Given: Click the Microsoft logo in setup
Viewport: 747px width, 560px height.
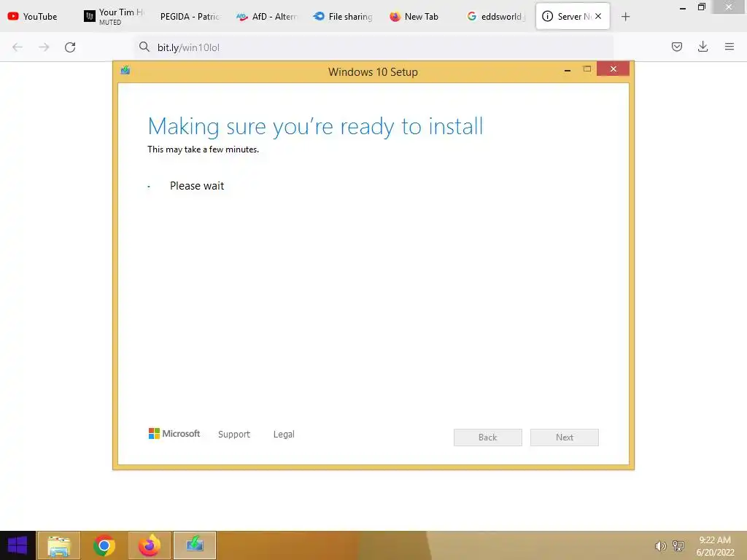Looking at the screenshot, I should tap(174, 434).
